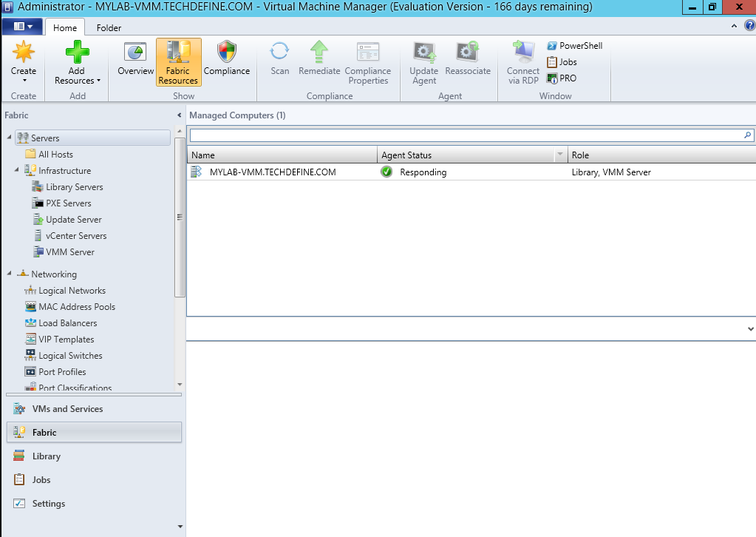The image size is (756, 537).
Task: Sort by the Role column header
Action: (x=661, y=155)
